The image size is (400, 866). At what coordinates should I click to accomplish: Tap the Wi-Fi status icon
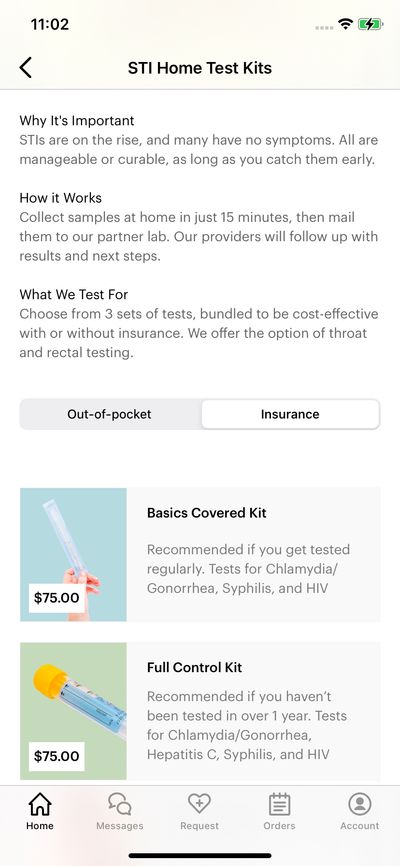tap(346, 24)
